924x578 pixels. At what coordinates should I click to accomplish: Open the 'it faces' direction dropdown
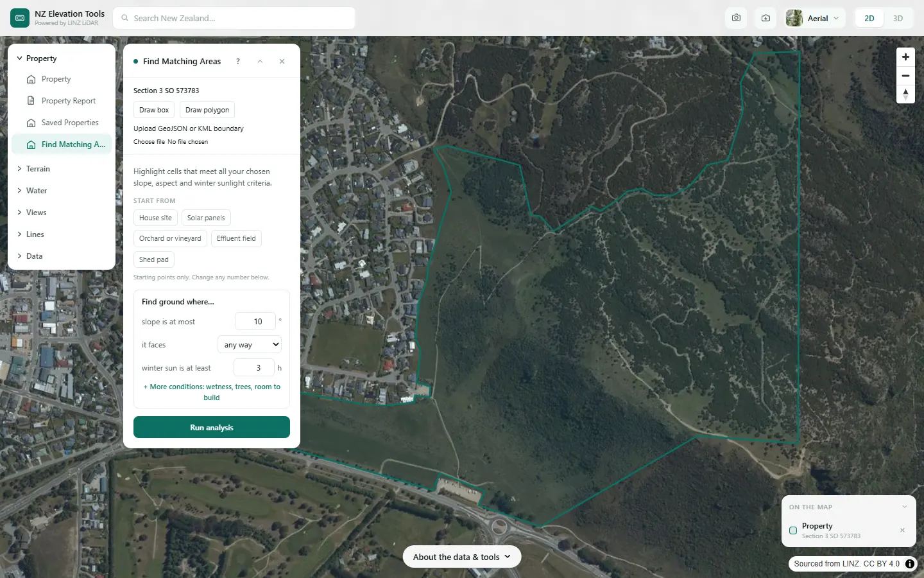tap(250, 345)
